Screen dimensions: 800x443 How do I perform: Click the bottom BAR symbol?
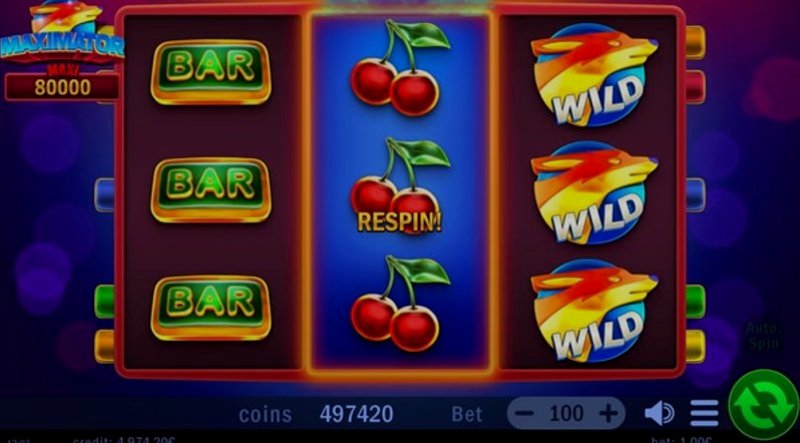click(x=211, y=308)
